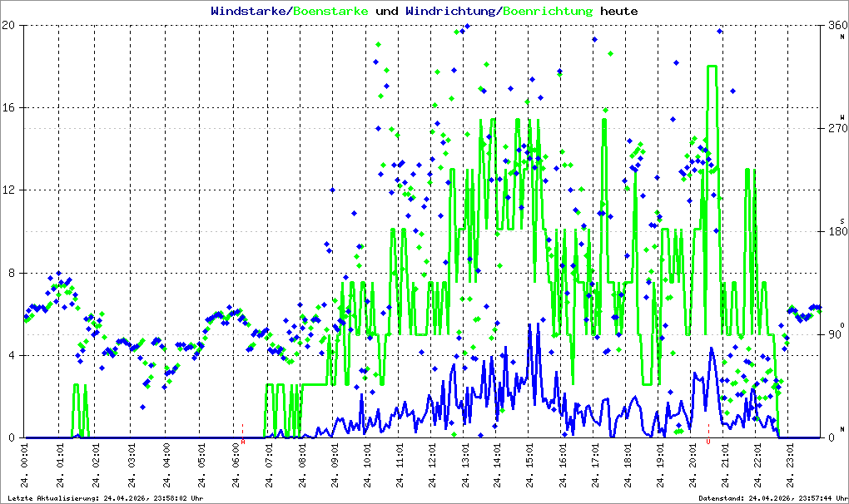Click the 360 degree label on direction axis

coord(837,25)
